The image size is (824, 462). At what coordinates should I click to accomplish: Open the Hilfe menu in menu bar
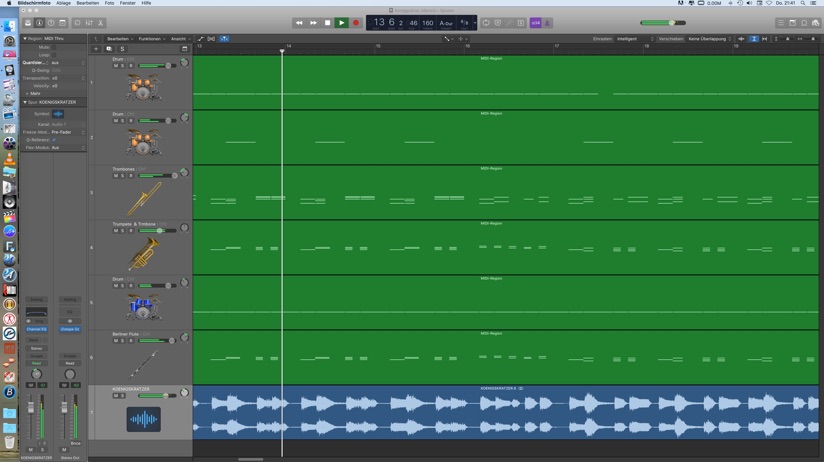pyautogui.click(x=146, y=3)
